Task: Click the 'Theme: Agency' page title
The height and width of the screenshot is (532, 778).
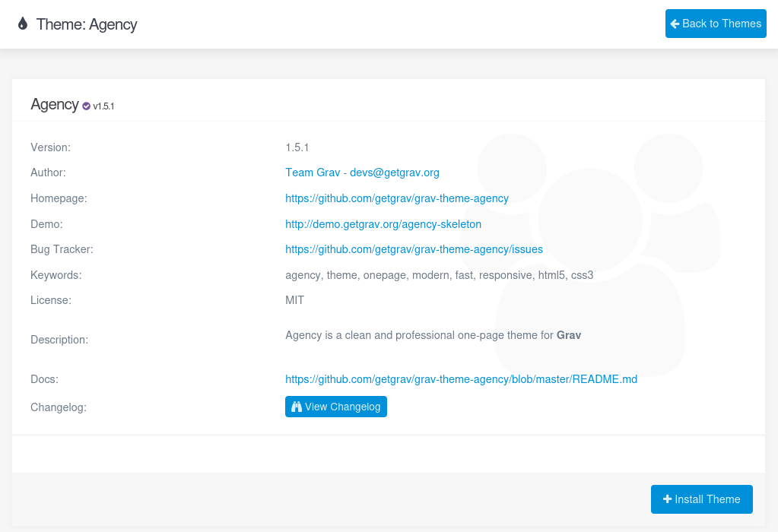Action: [87, 24]
